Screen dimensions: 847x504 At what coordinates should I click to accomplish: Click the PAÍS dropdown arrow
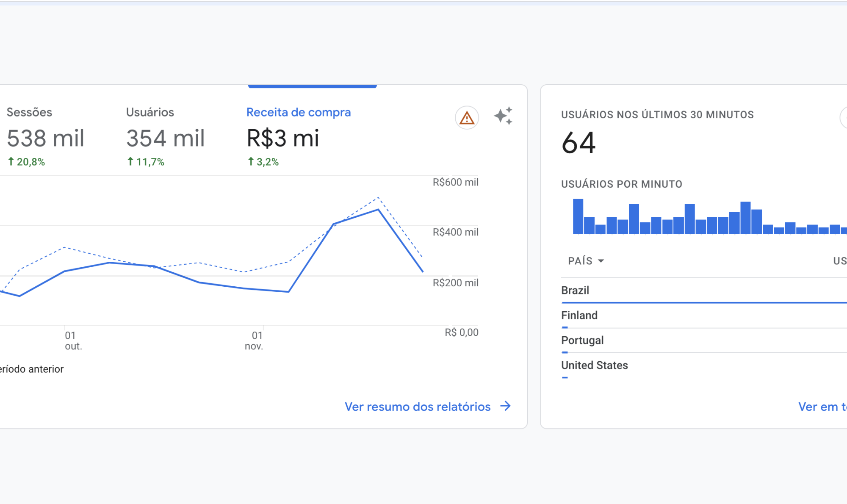click(x=601, y=261)
